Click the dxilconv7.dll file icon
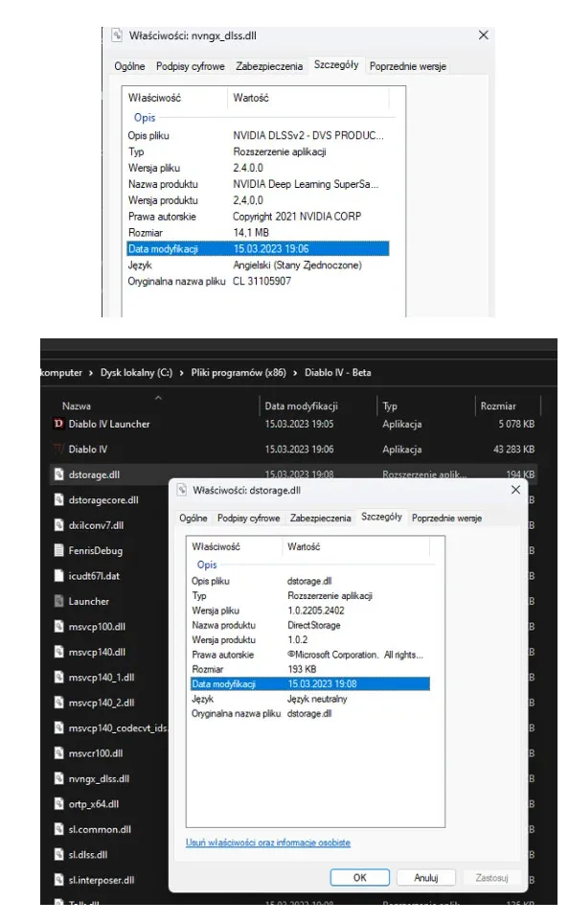This screenshot has width=569, height=924. coord(58,525)
